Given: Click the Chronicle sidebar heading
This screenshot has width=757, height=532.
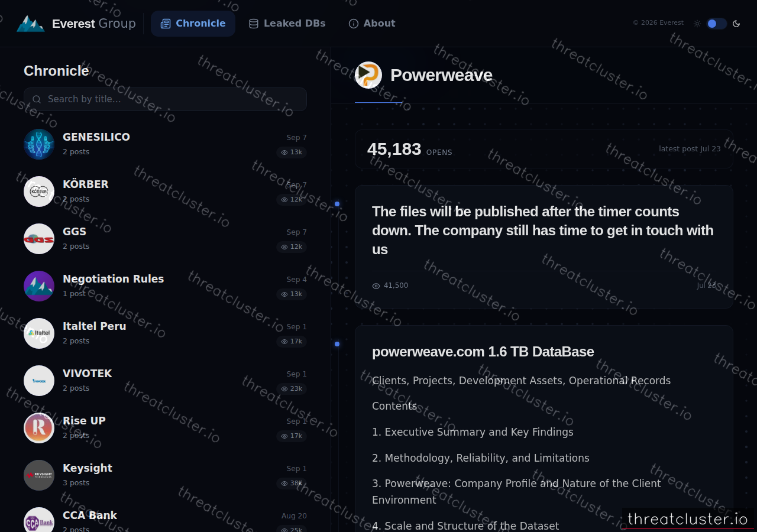Looking at the screenshot, I should pyautogui.click(x=56, y=71).
